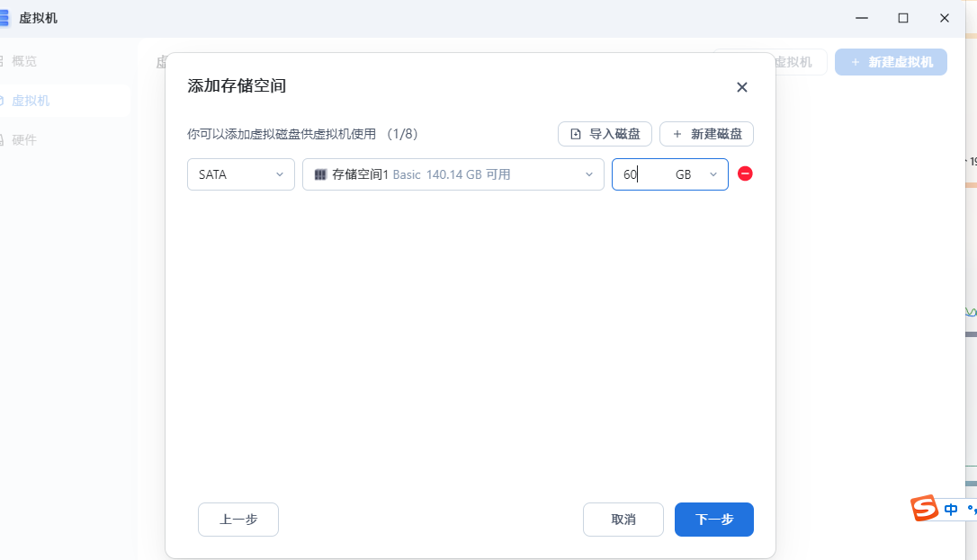Proceed with the 下一步 button
This screenshot has height=560, width=977.
[x=713, y=520]
